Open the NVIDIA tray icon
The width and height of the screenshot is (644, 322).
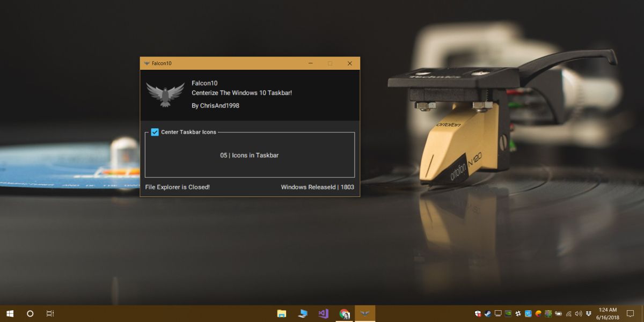[508, 313]
